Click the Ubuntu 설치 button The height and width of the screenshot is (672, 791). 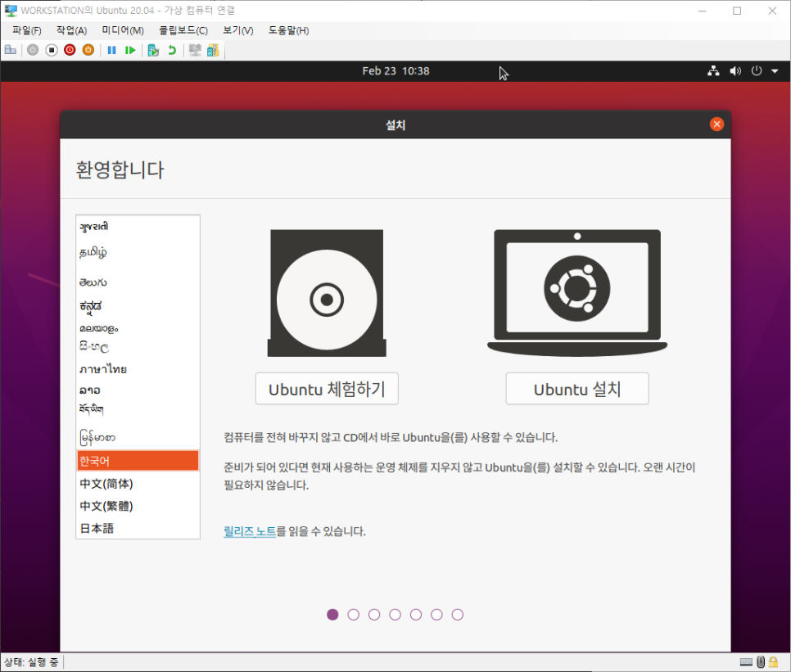(x=577, y=389)
